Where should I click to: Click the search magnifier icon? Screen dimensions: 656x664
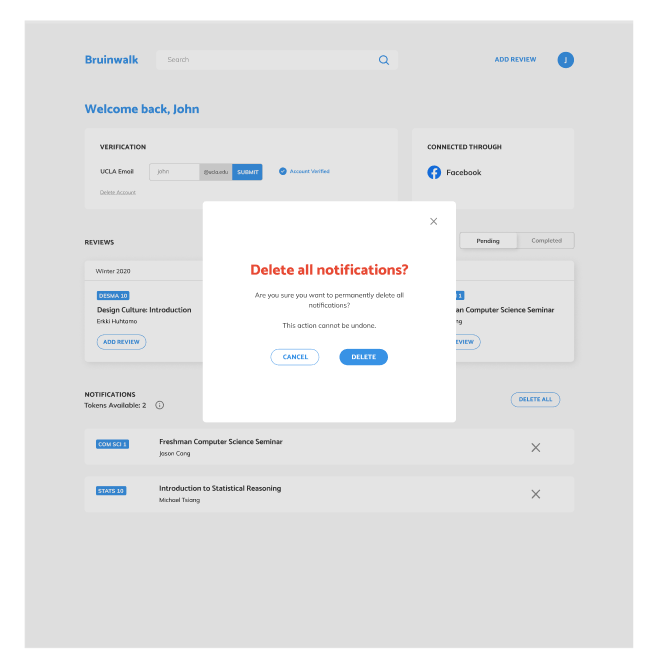pos(383,60)
